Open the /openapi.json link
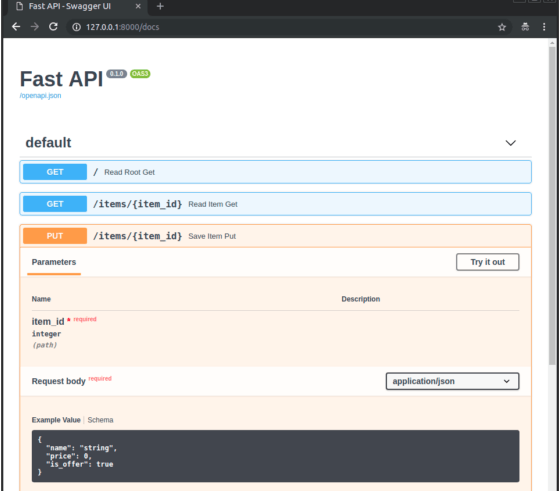This screenshot has width=560, height=491. pos(40,96)
